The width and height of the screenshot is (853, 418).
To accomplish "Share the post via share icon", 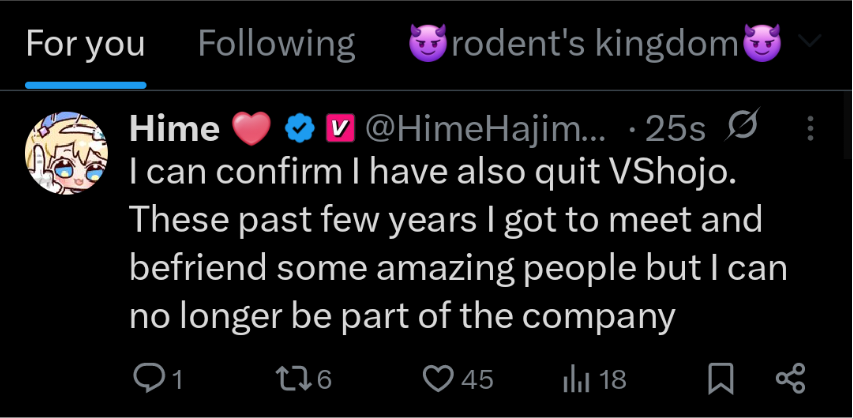I will 790,378.
